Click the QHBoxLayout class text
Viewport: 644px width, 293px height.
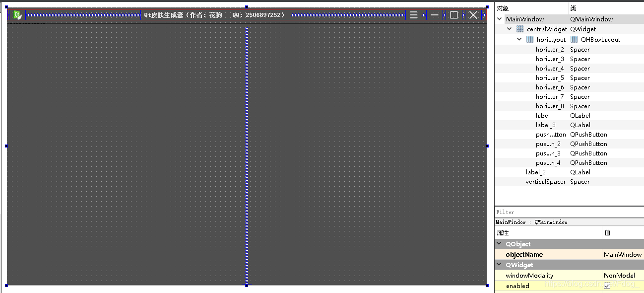600,39
